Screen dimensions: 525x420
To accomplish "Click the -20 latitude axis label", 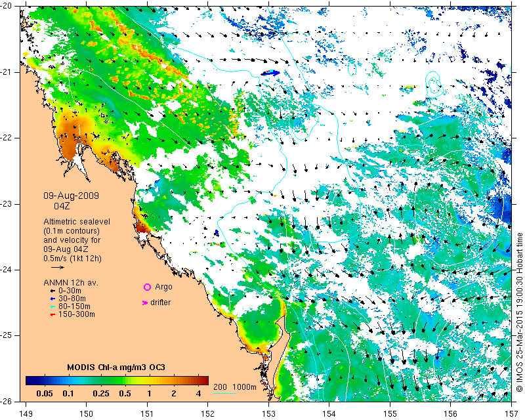I will 7,7.
